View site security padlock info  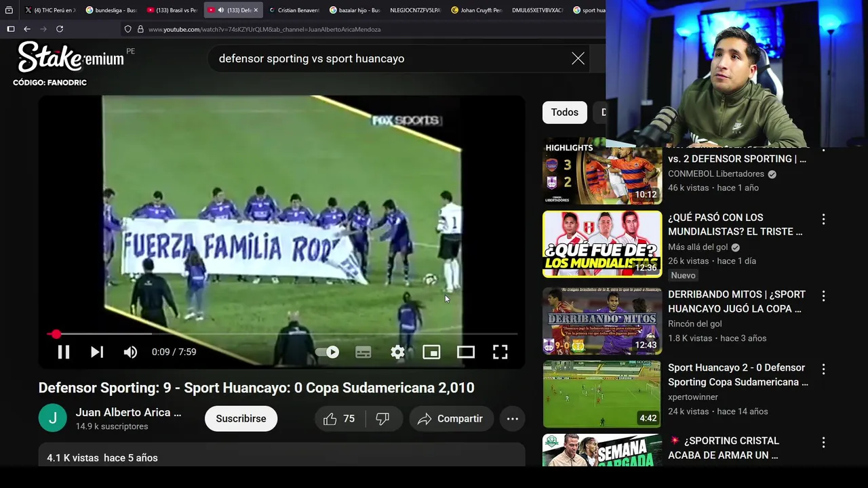140,29
